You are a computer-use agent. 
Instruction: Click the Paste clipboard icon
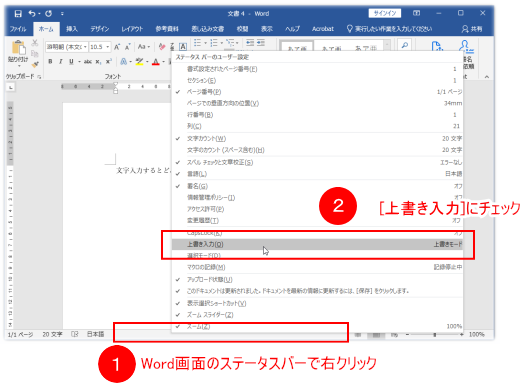point(18,48)
